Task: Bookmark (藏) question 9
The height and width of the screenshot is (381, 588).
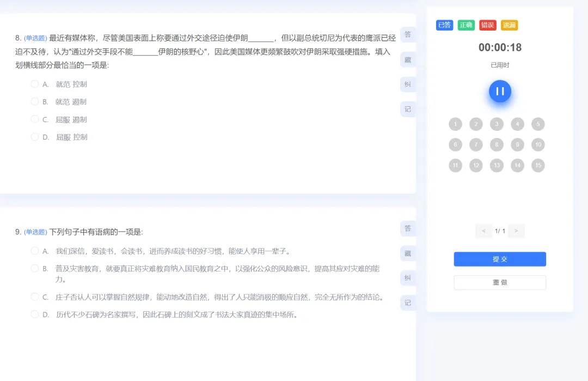Action: 408,253
